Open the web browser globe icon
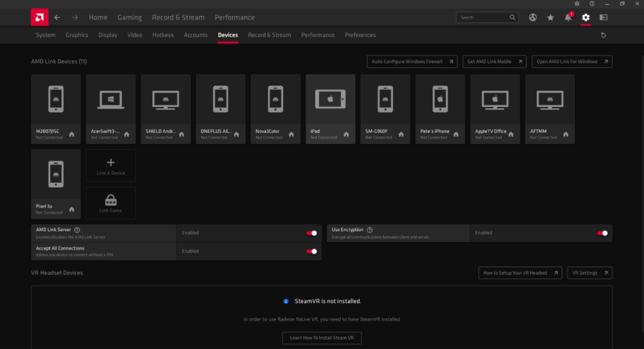 [x=533, y=17]
